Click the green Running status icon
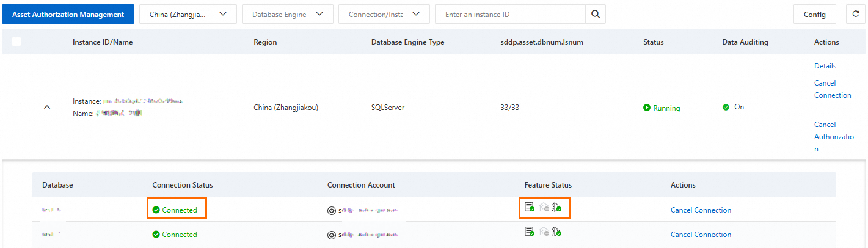The width and height of the screenshot is (868, 248). (647, 108)
